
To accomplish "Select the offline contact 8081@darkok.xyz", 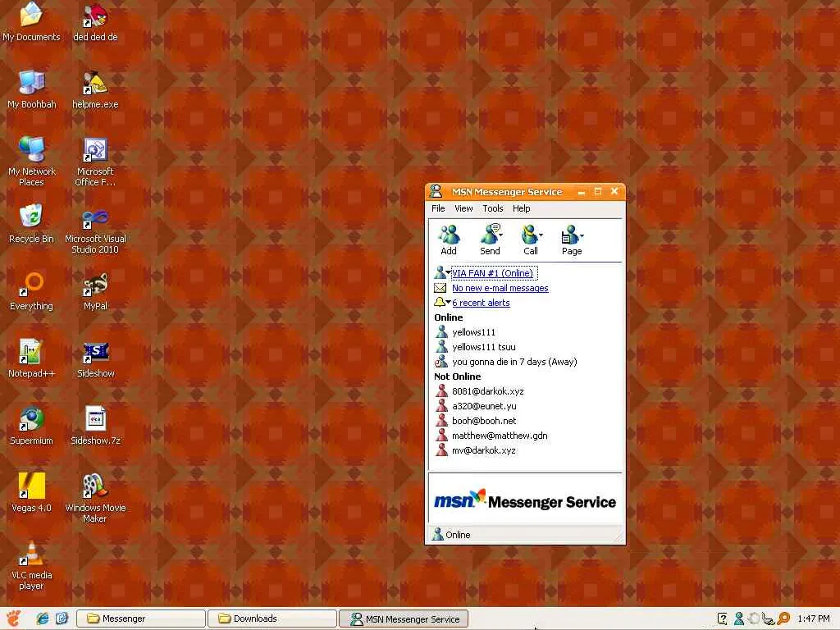I will [x=487, y=391].
